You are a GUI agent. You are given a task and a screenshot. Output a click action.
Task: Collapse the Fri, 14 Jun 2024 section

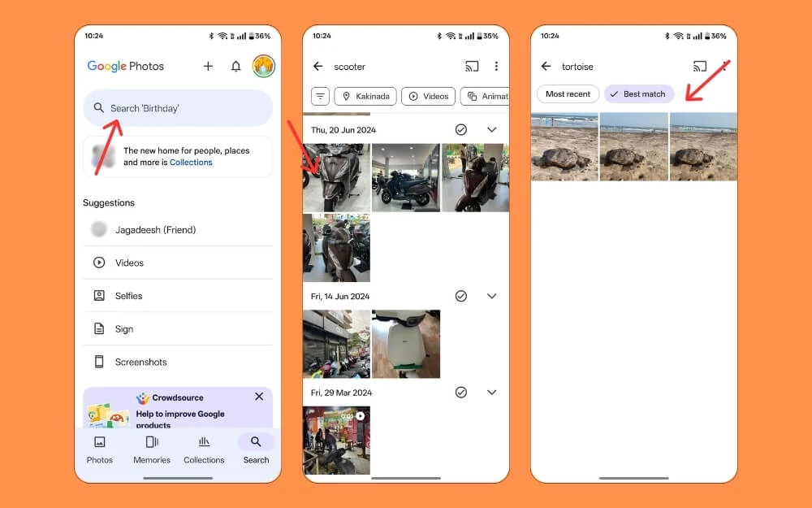(491, 297)
